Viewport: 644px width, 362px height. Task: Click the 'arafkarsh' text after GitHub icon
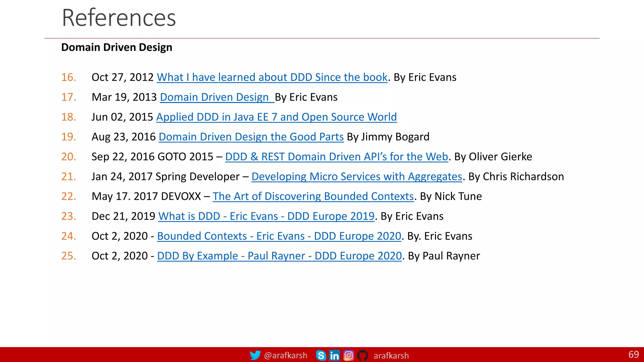pyautogui.click(x=391, y=356)
